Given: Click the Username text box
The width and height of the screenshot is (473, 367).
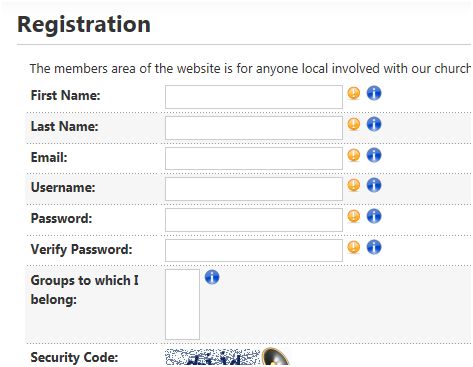Looking at the screenshot, I should (x=254, y=189).
